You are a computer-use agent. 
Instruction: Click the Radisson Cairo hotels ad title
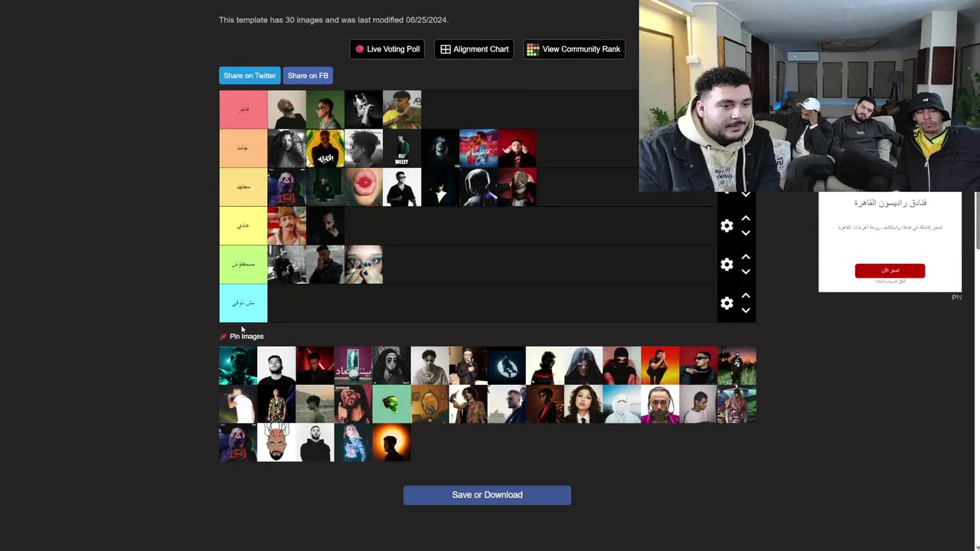(x=890, y=203)
